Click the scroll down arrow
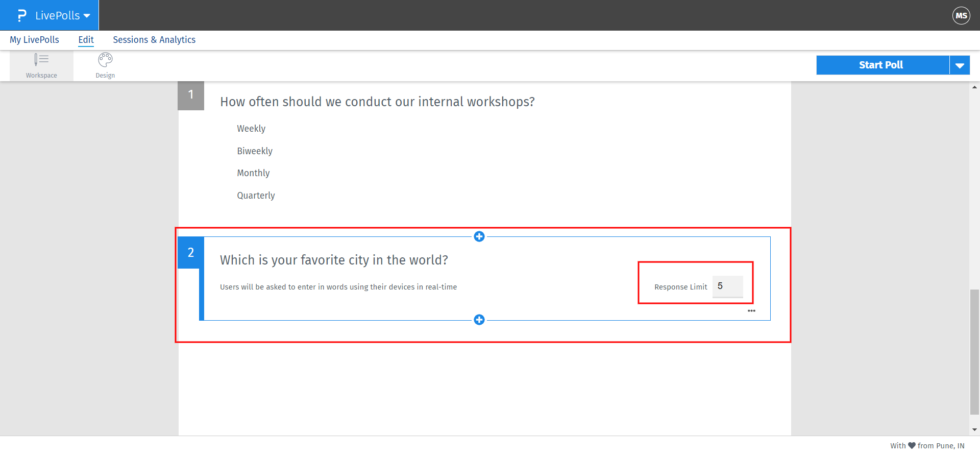This screenshot has height=456, width=980. (x=974, y=430)
